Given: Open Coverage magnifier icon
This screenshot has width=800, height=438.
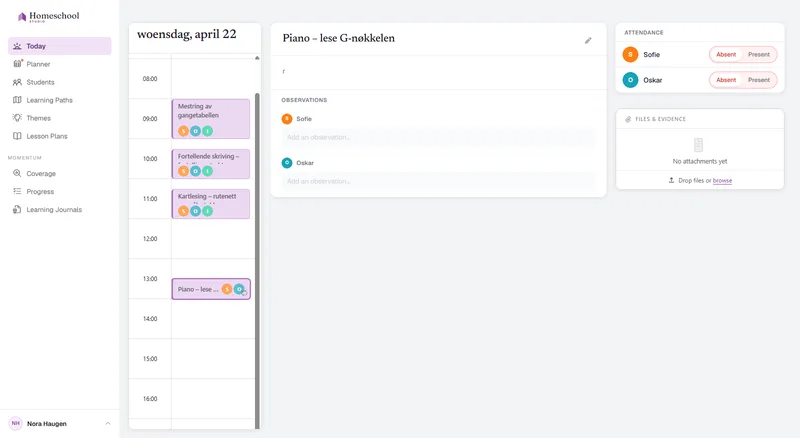Looking at the screenshot, I should pos(17,173).
